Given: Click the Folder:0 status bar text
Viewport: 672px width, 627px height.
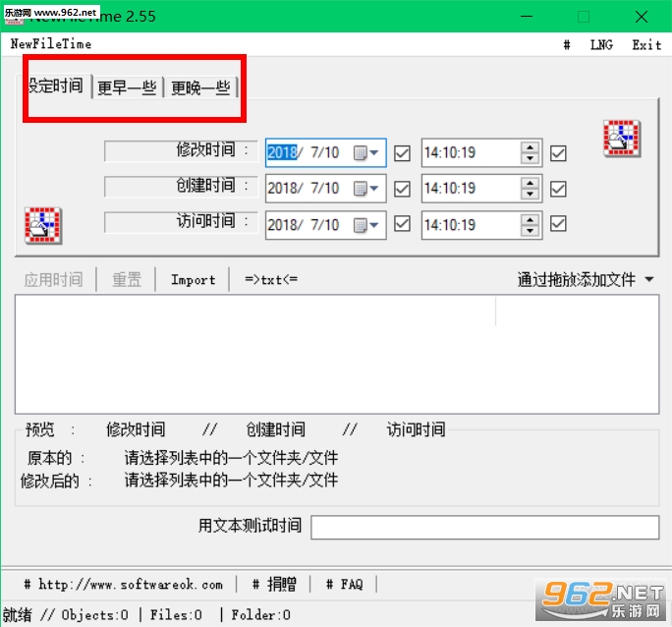Looking at the screenshot, I should point(261,615).
